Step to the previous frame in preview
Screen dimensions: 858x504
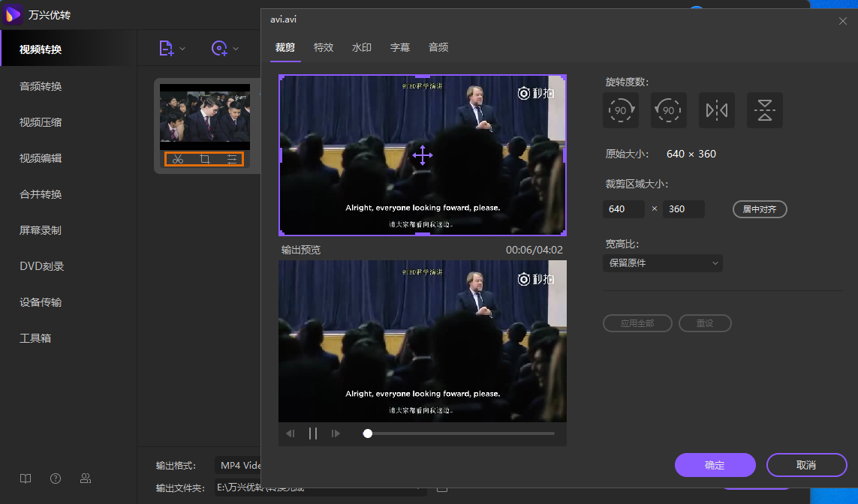coord(291,433)
